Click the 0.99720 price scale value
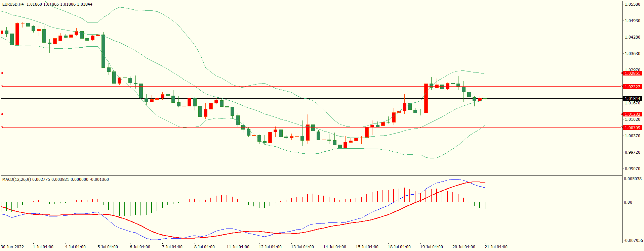This screenshot has height=251, width=644. [633, 152]
